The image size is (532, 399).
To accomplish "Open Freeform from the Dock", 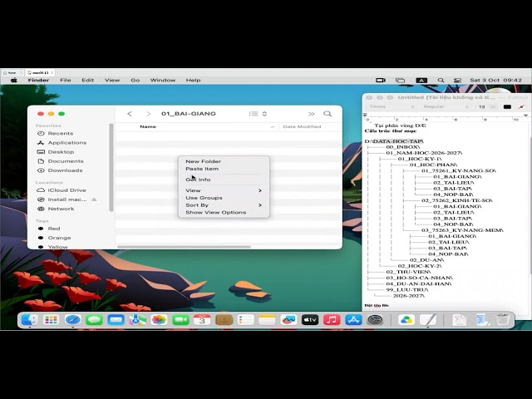I will pyautogui.click(x=288, y=319).
